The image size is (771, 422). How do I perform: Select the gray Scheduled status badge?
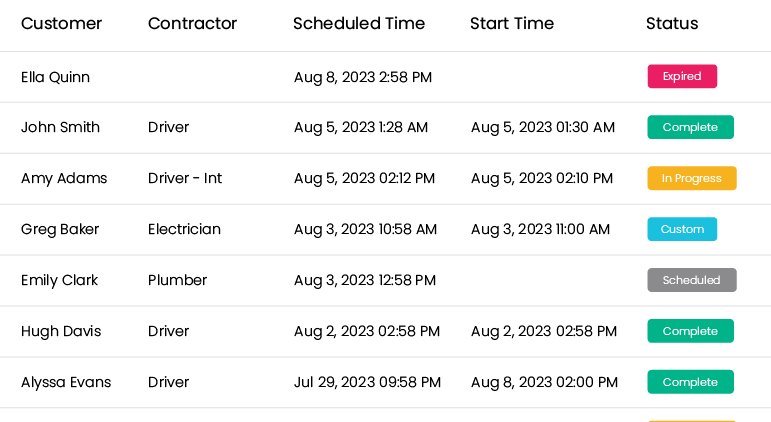point(692,280)
